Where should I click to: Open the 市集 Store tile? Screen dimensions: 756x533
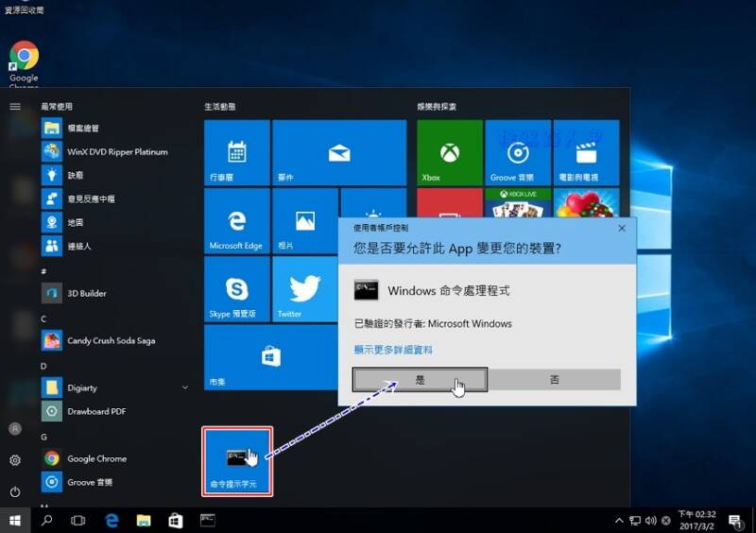[271, 357]
